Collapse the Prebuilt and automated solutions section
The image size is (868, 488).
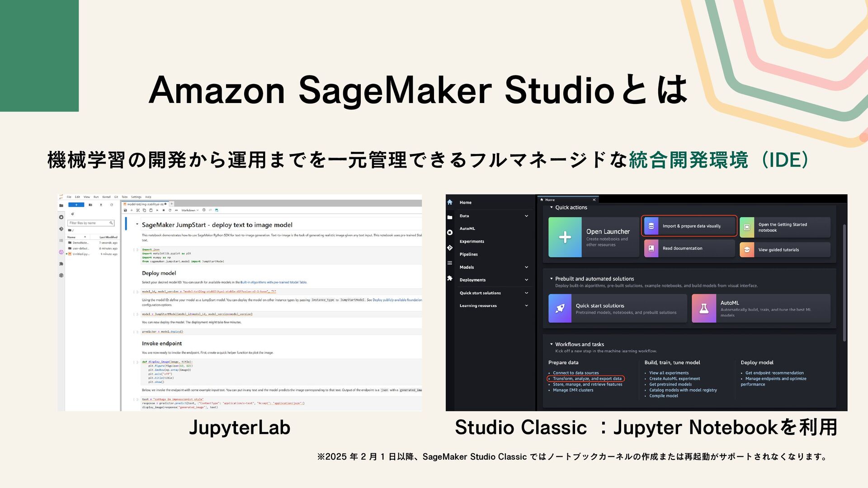(552, 279)
